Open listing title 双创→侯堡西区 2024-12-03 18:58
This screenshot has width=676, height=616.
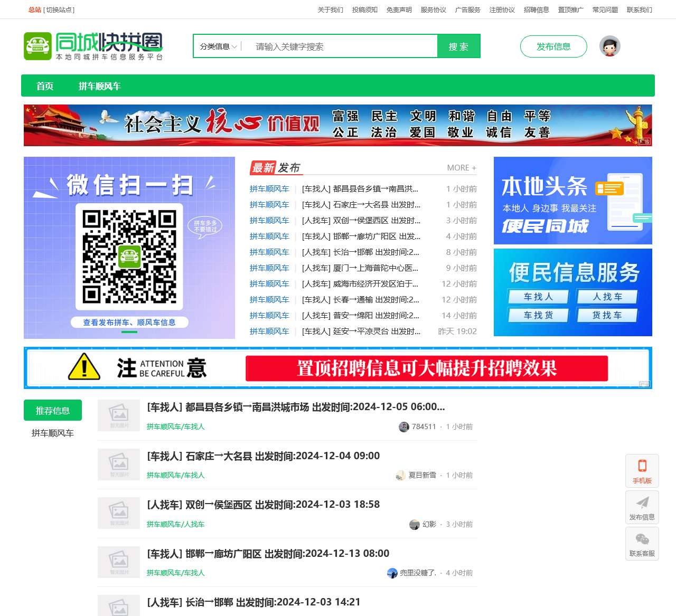[264, 505]
